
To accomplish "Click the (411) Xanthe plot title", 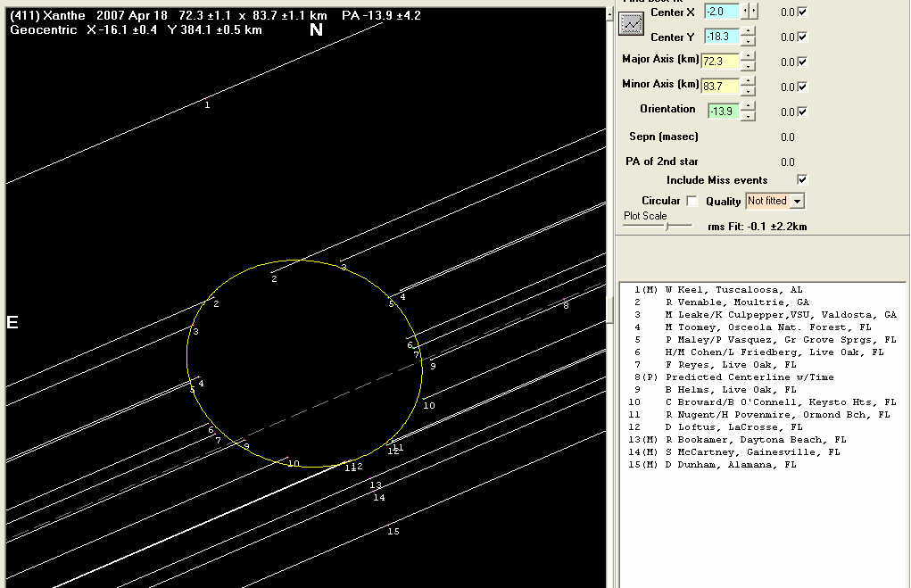I will pos(215,16).
